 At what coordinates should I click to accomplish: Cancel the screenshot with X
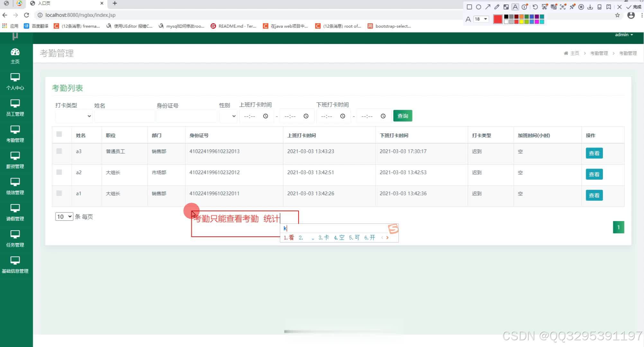coord(619,7)
